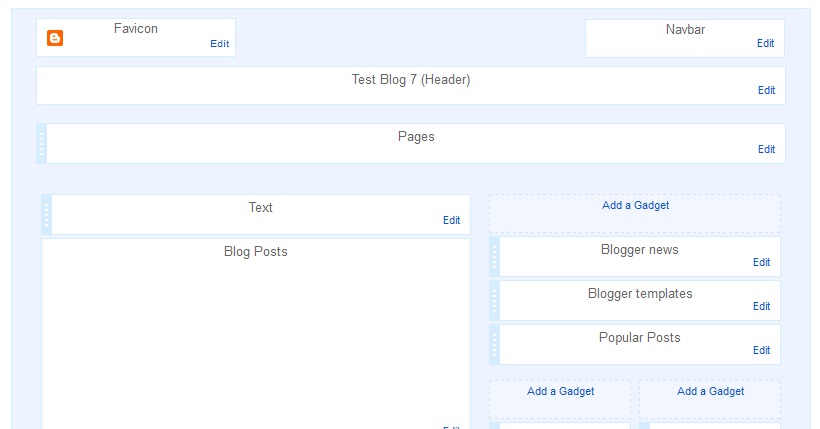
Task: Click the Pages gadget drag handle
Action: click(x=41, y=144)
